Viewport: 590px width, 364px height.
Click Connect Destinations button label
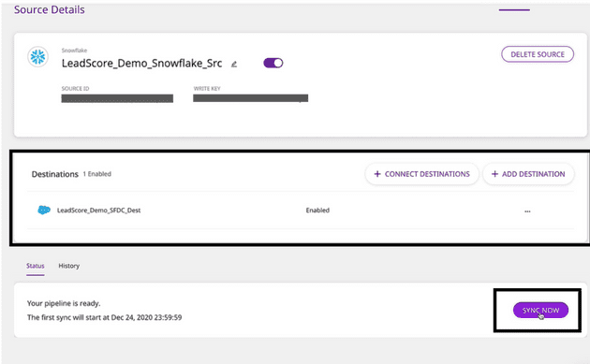coord(427,174)
